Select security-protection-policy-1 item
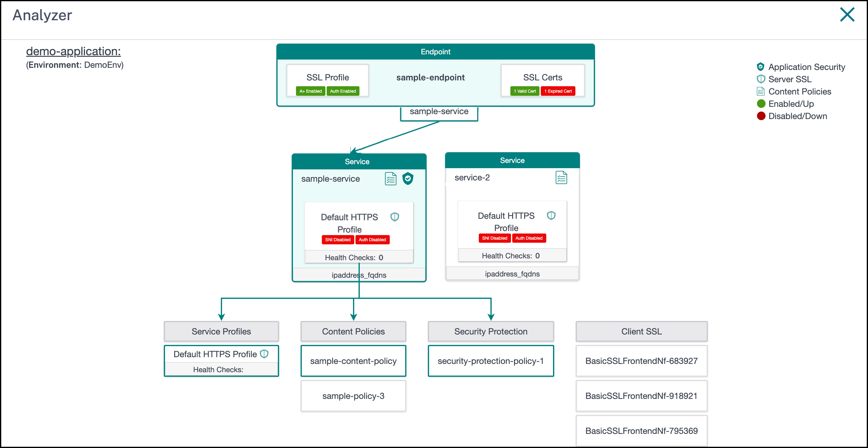 tap(491, 361)
